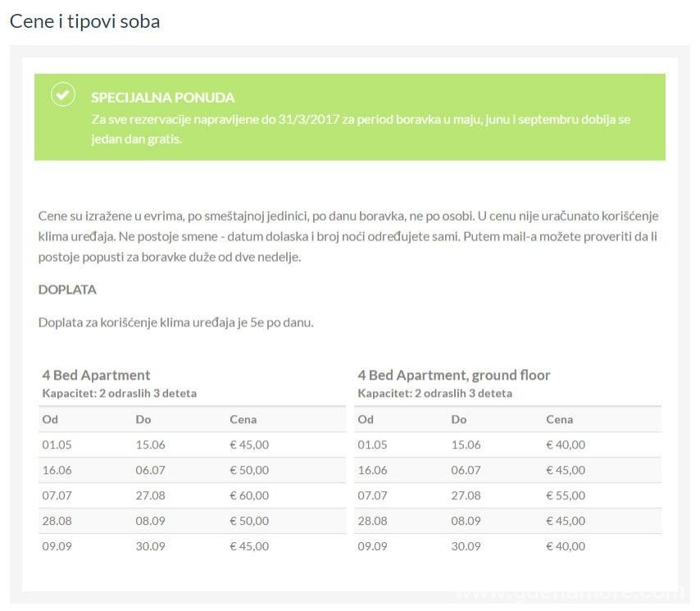Image resolution: width=700 pixels, height=611 pixels.
Task: Click the € 40,00 price for 01.05 period
Action: click(x=566, y=445)
